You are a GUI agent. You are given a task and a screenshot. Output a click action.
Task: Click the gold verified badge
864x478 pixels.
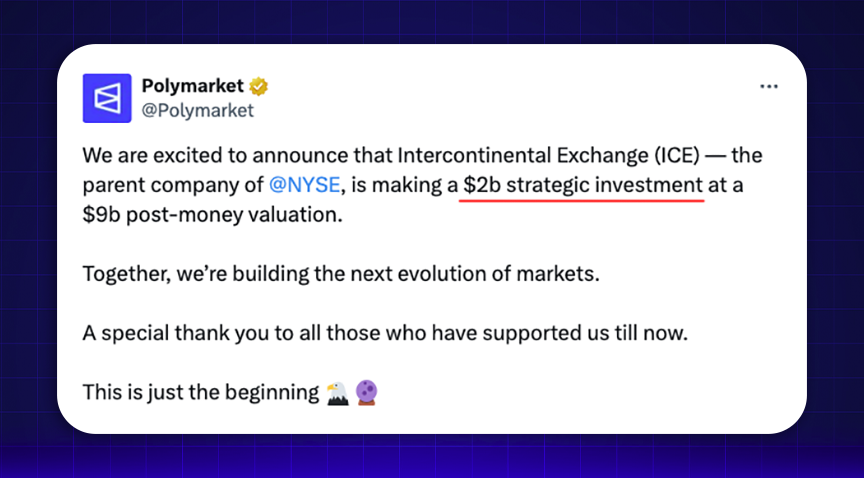coord(259,86)
